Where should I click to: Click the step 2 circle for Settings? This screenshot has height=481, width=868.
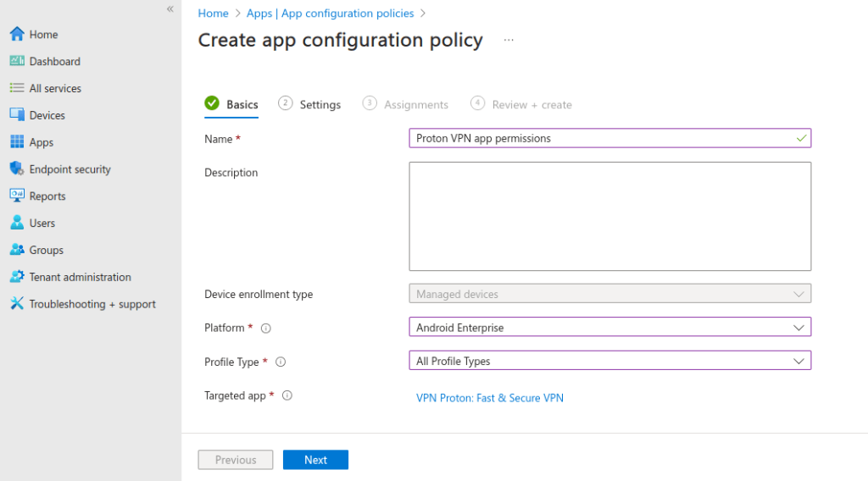pyautogui.click(x=285, y=103)
